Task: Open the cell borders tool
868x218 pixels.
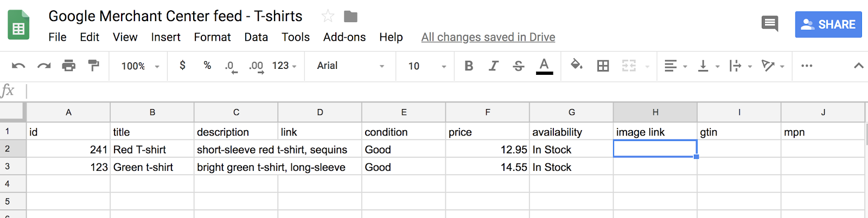Action: tap(603, 66)
